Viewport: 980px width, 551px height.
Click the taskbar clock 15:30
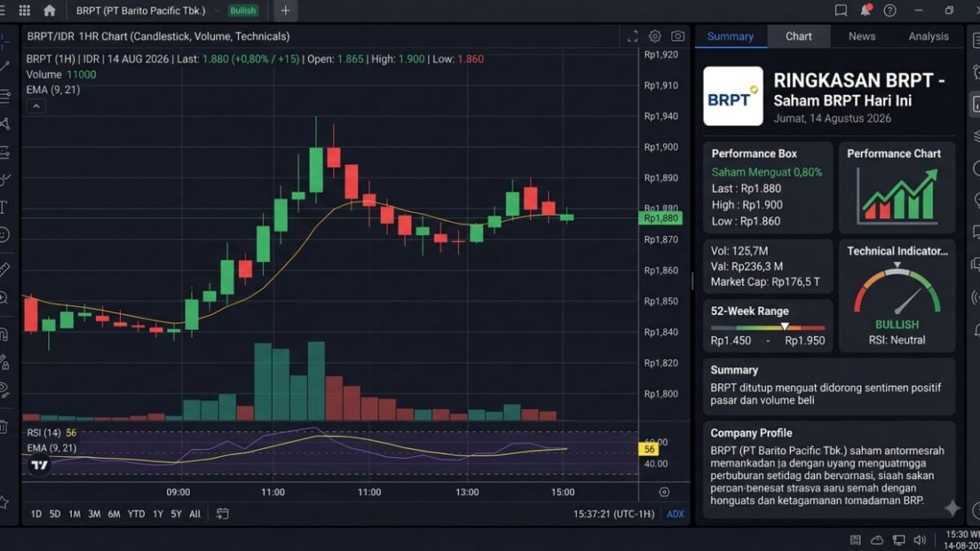point(962,534)
